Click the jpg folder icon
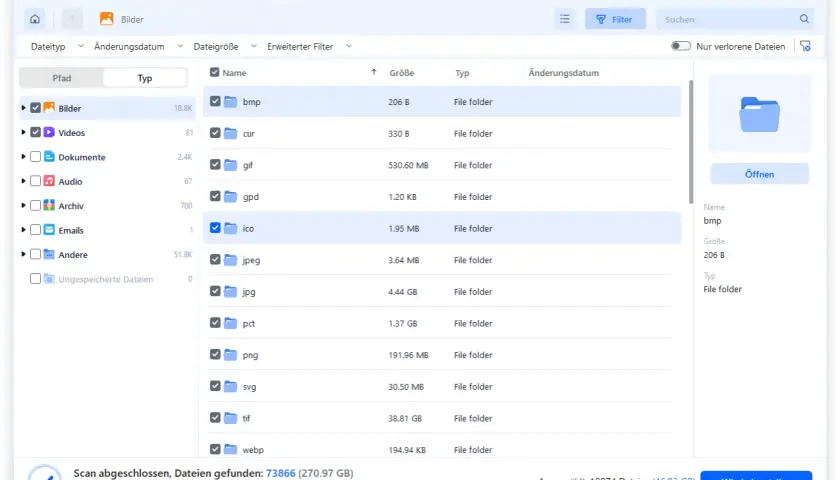 tap(230, 291)
